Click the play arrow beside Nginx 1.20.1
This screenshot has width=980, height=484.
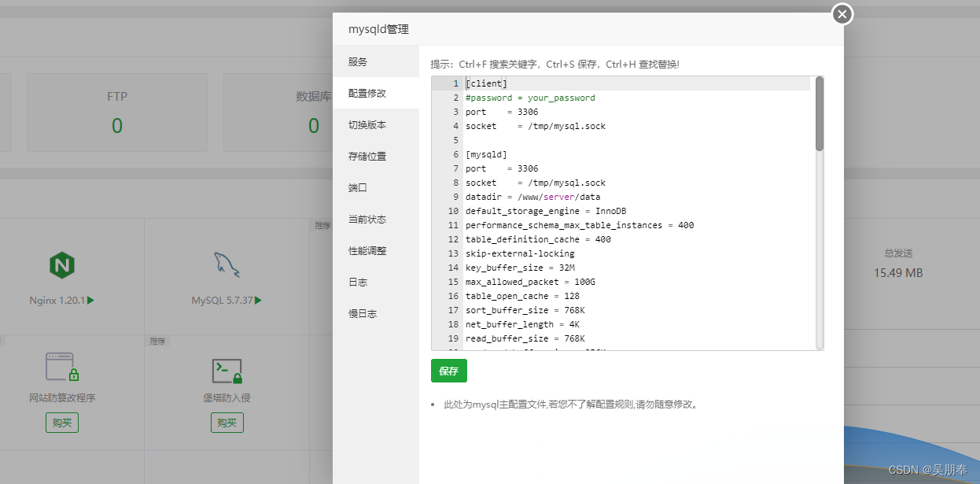coord(90,301)
